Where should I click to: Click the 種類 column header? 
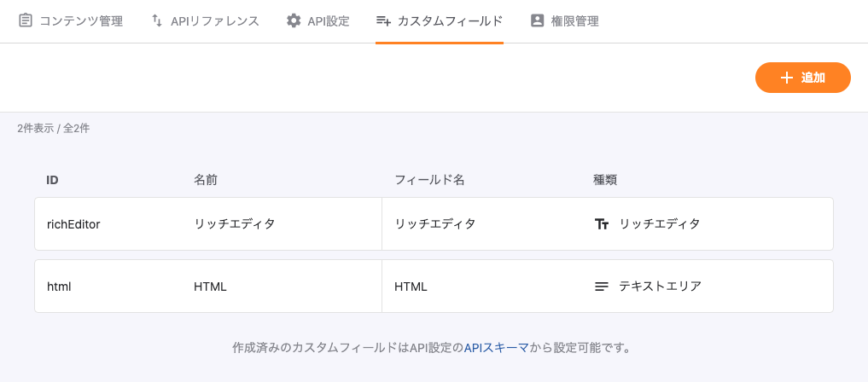[605, 180]
